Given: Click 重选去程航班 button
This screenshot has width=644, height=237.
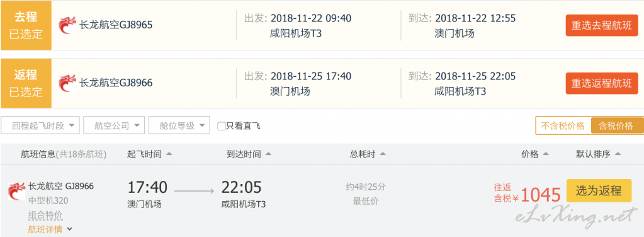Looking at the screenshot, I should pos(602,25).
